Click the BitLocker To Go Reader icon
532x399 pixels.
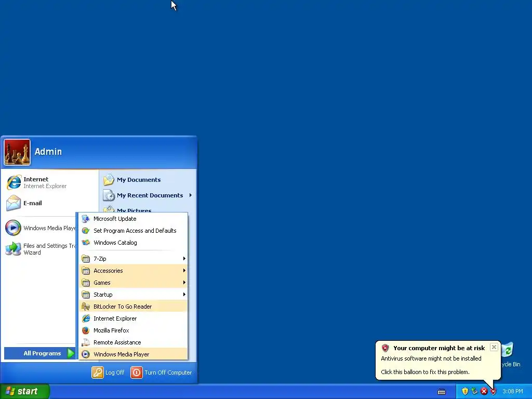86,307
